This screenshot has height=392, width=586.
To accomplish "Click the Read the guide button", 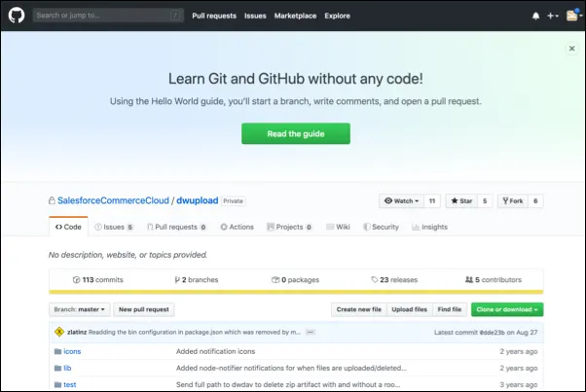I will 296,133.
